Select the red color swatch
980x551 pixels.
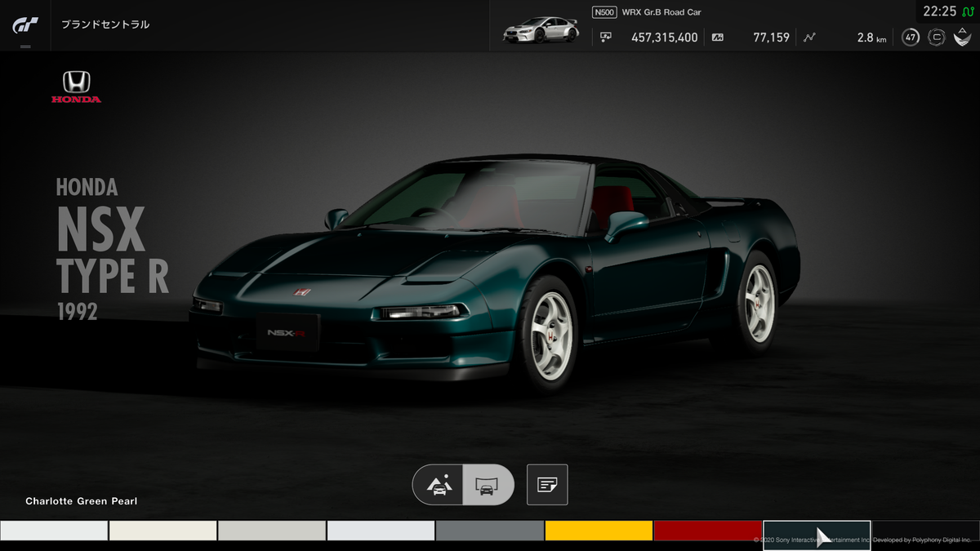[708, 531]
